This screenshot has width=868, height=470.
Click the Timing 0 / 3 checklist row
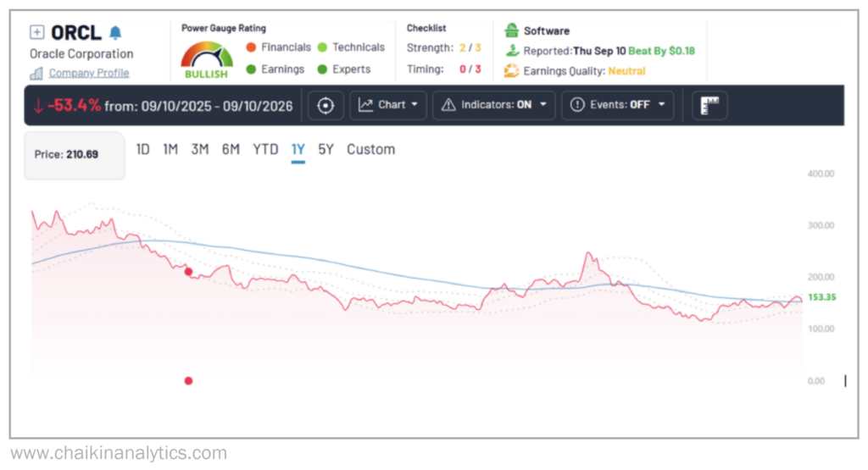[444, 69]
